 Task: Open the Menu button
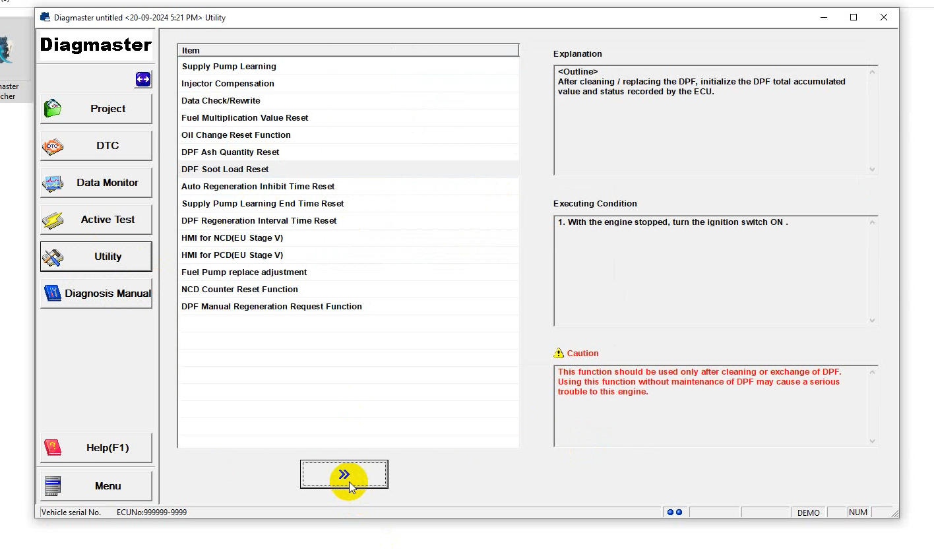click(x=96, y=486)
